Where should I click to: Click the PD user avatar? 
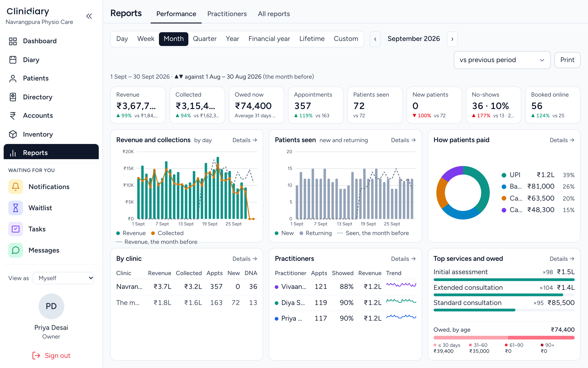pyautogui.click(x=51, y=306)
